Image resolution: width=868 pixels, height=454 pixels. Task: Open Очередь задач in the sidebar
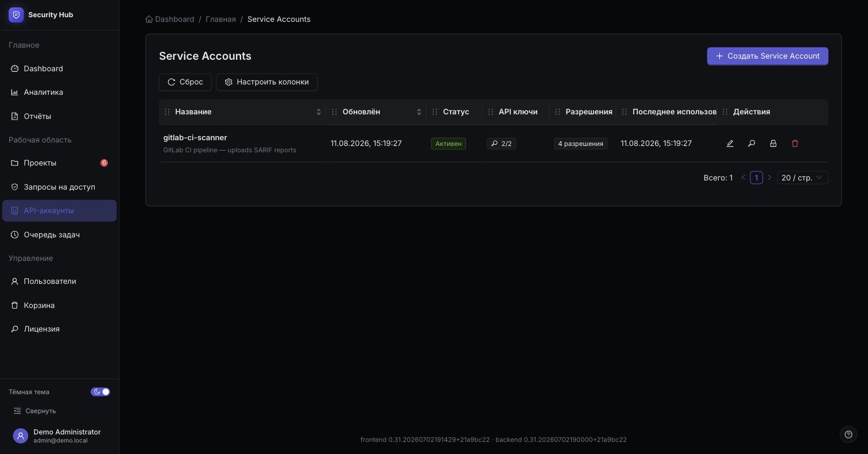coord(60,234)
